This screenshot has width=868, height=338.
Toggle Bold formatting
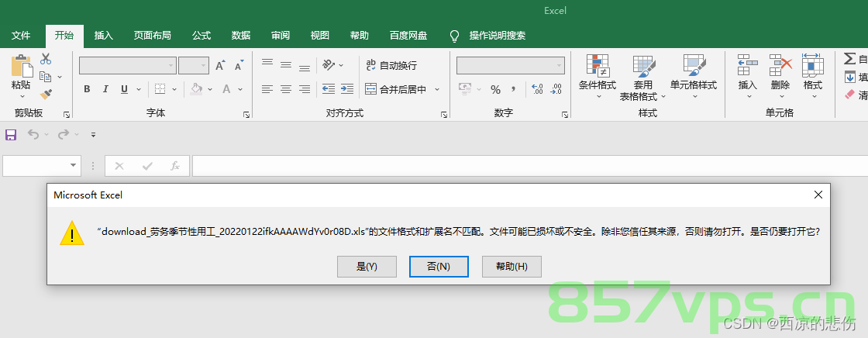87,89
